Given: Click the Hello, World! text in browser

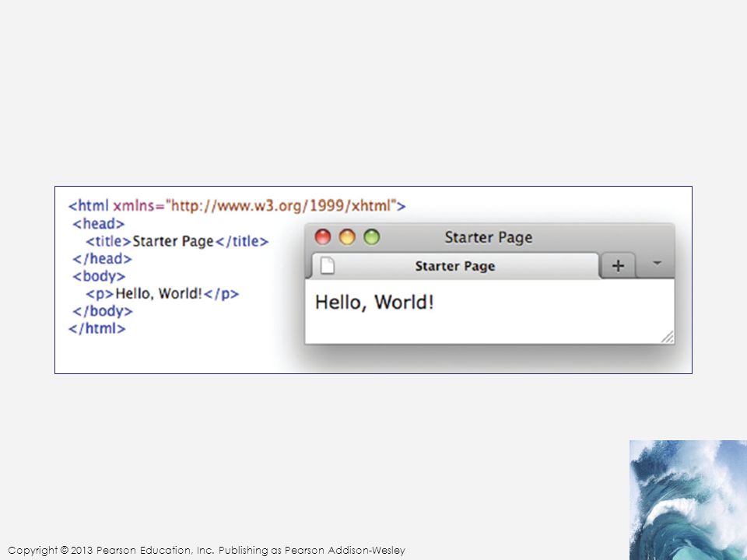Looking at the screenshot, I should tap(374, 303).
